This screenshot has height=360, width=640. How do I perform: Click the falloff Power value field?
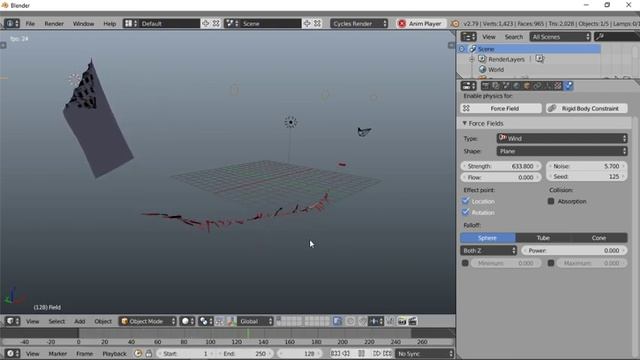574,250
